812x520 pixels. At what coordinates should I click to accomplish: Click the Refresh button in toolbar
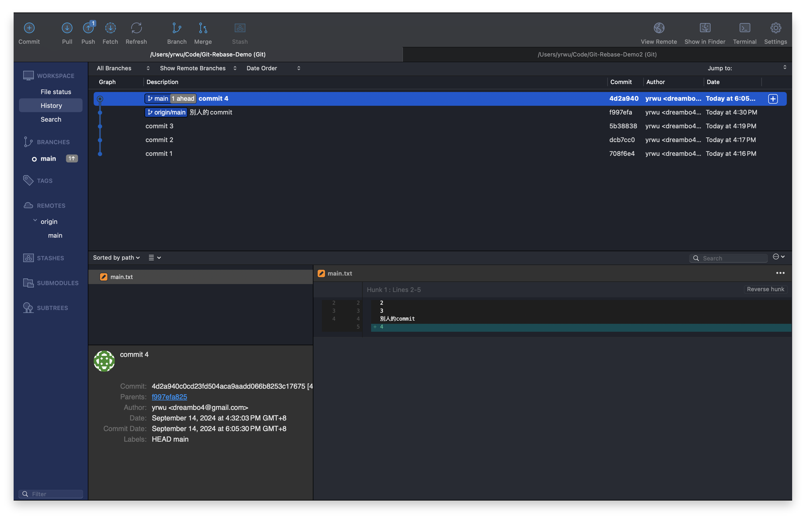pyautogui.click(x=135, y=32)
